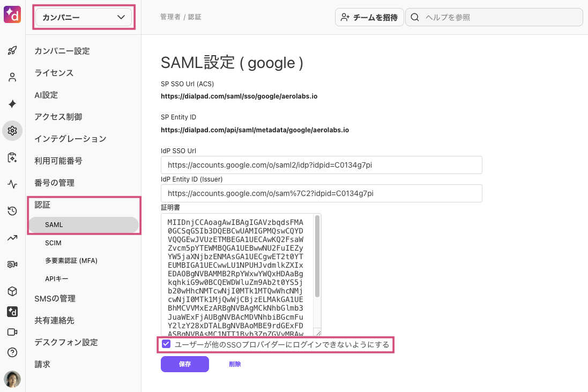
Task: Expand the 認証 section in sidebar
Action: (42, 205)
